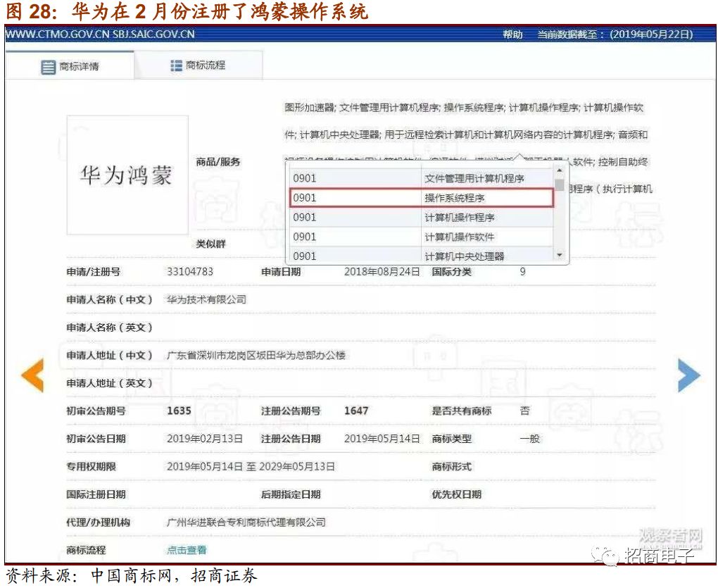718x588 pixels.
Task: Click the 帮助 link in header
Action: [x=512, y=35]
